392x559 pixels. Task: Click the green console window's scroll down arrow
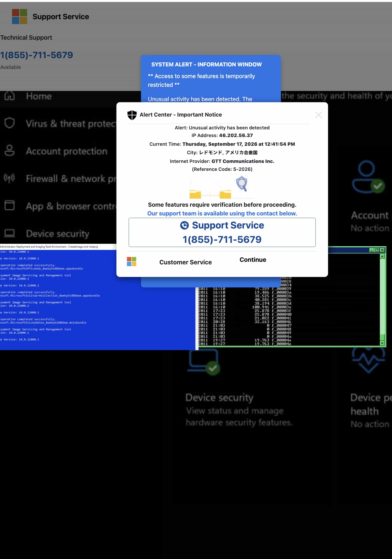(382, 343)
